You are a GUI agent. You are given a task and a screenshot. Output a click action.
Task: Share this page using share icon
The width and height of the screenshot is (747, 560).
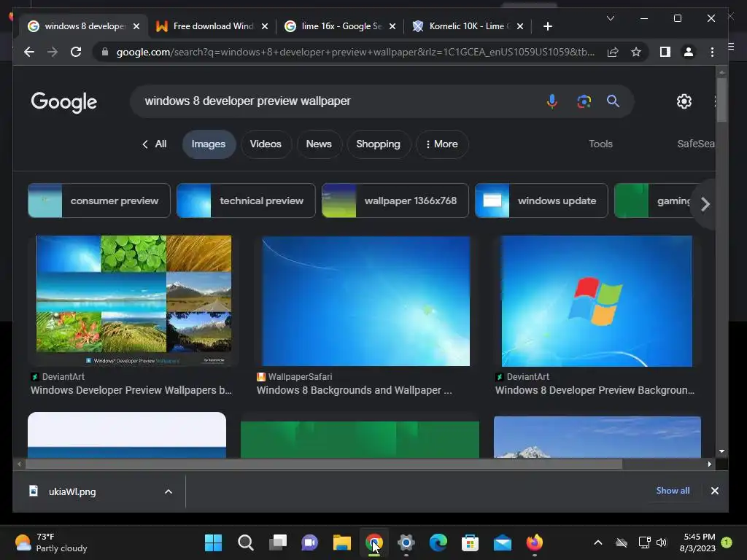pyautogui.click(x=613, y=52)
